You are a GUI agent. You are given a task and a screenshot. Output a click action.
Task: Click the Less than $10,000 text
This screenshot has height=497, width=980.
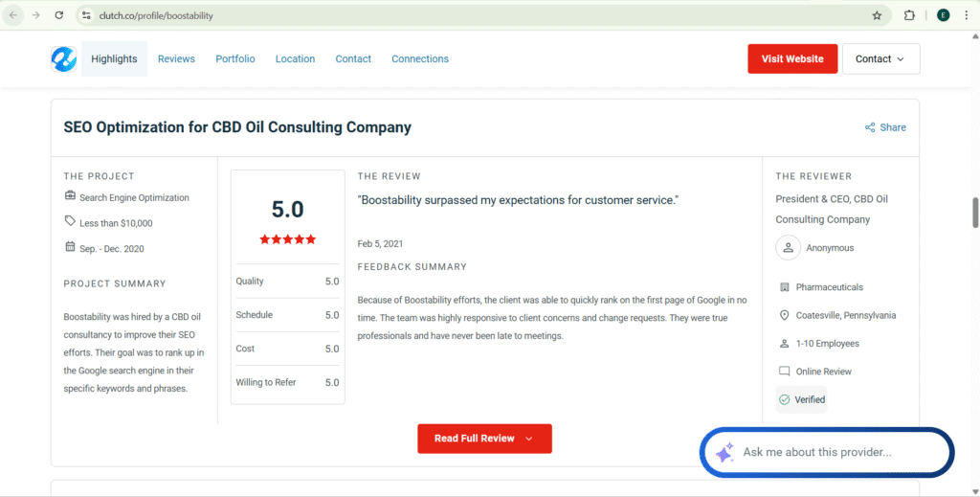[x=116, y=223]
